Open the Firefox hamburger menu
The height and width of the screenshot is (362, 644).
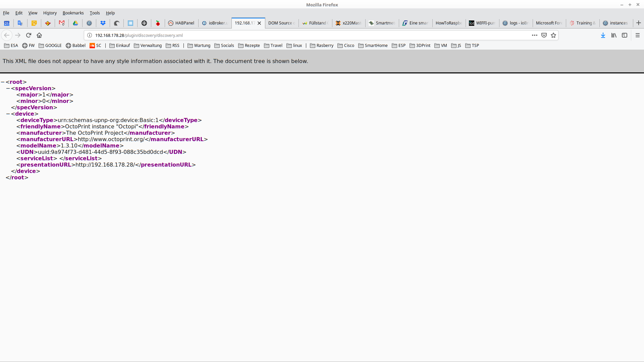click(x=638, y=35)
